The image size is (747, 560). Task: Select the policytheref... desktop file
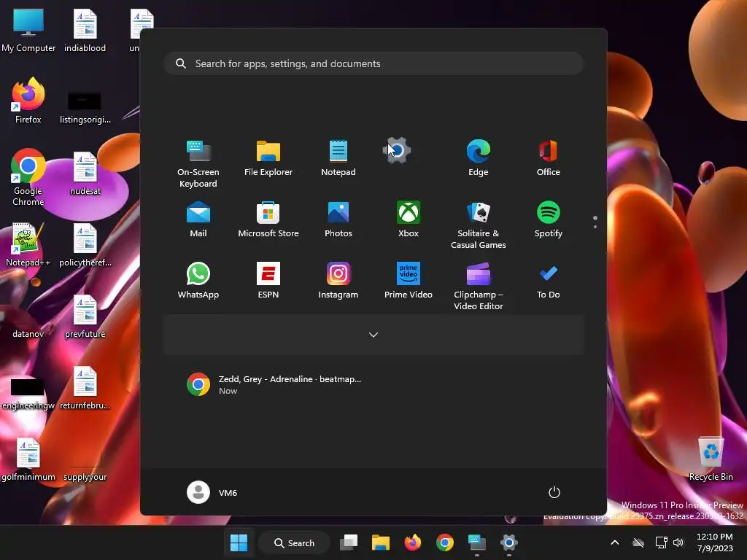point(85,244)
